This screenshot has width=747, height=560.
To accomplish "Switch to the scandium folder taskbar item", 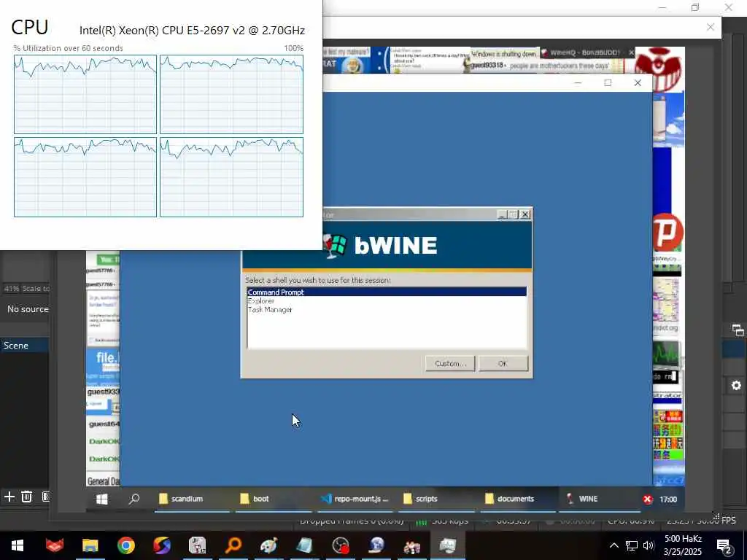I will pyautogui.click(x=192, y=499).
